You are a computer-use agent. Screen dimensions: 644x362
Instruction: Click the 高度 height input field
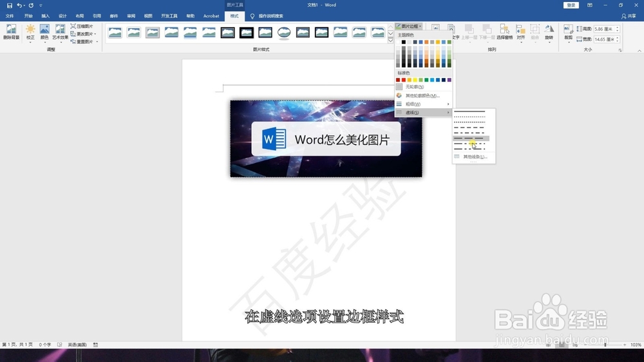click(x=604, y=29)
